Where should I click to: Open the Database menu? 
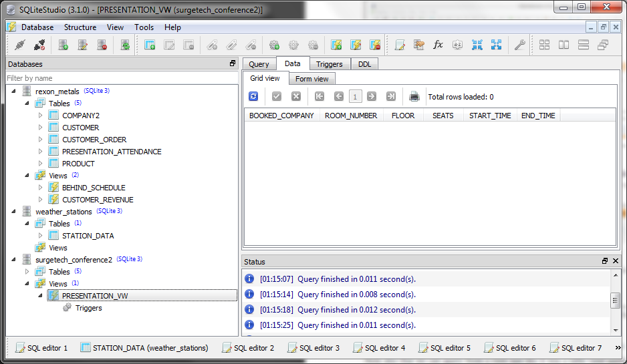click(37, 27)
